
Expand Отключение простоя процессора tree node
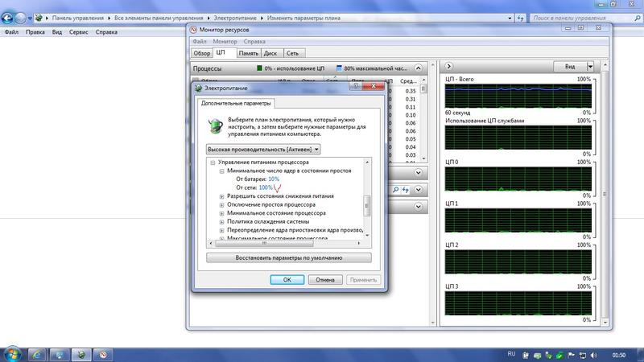(223, 205)
